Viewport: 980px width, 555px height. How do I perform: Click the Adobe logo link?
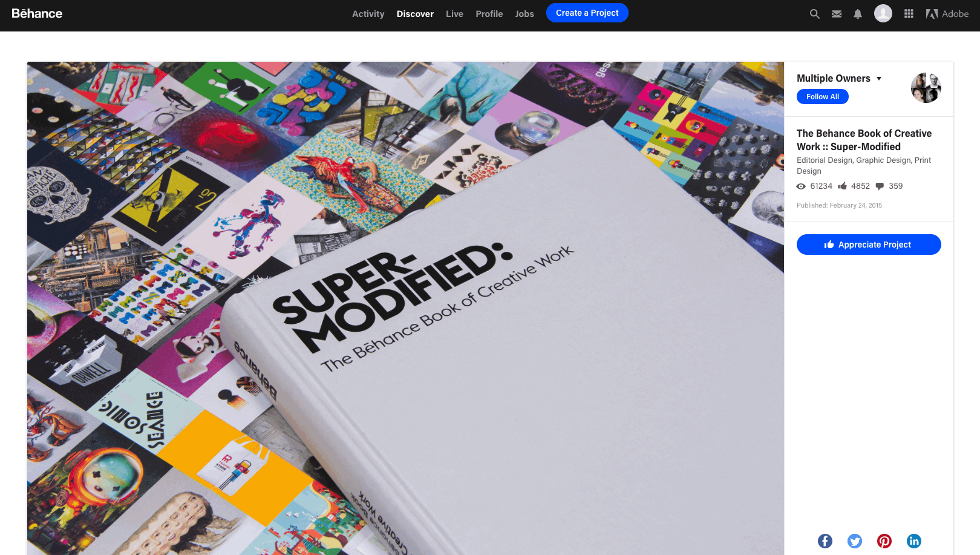947,14
